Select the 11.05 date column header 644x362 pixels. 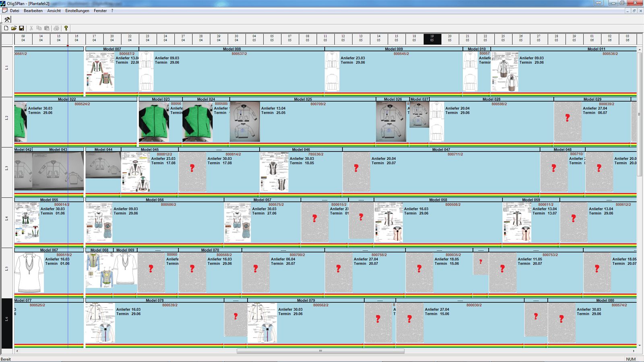pos(325,39)
